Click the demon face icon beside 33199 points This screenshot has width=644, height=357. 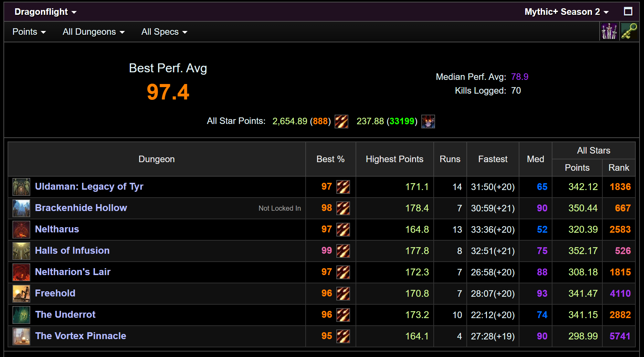[x=428, y=122]
